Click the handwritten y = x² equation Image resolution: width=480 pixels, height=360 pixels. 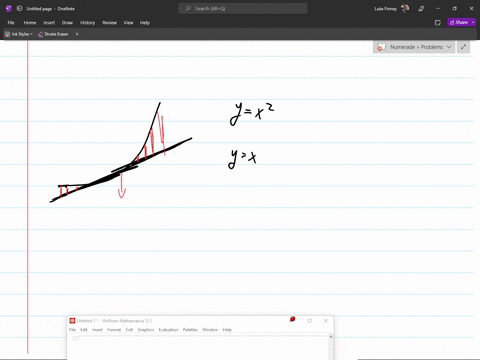252,114
